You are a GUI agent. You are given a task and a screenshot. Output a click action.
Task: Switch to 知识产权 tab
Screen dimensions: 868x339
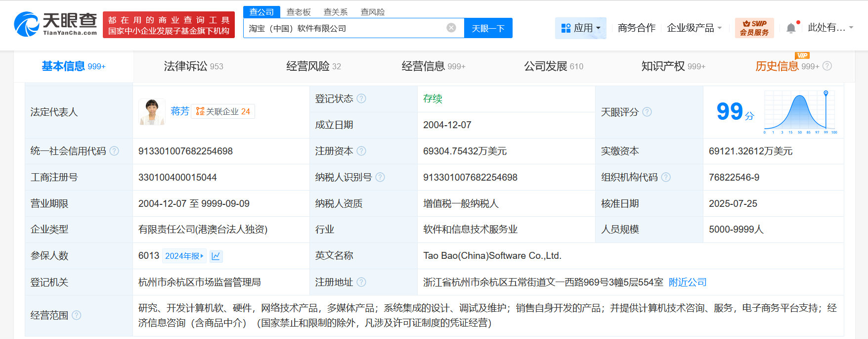[x=673, y=66]
